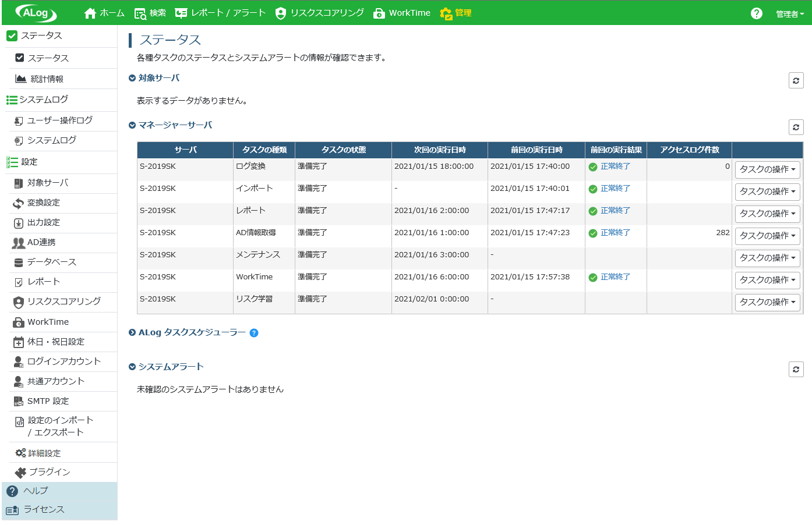
Task: Click the 282 access log count
Action: [723, 233]
